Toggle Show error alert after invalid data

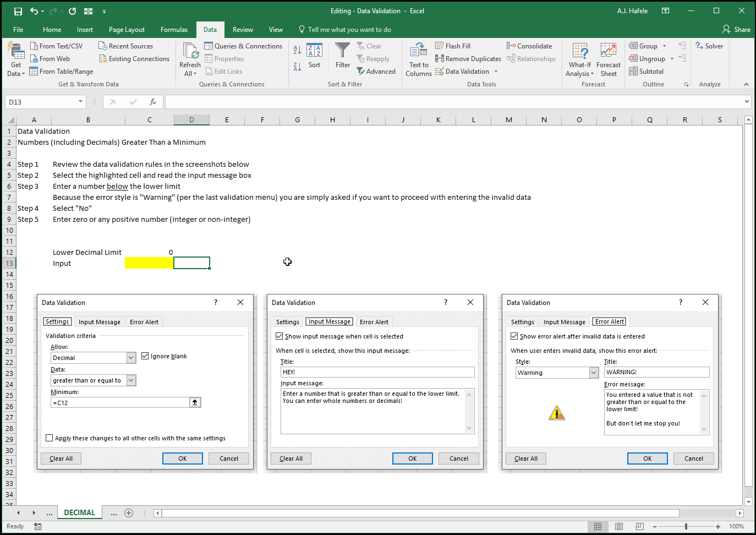514,336
